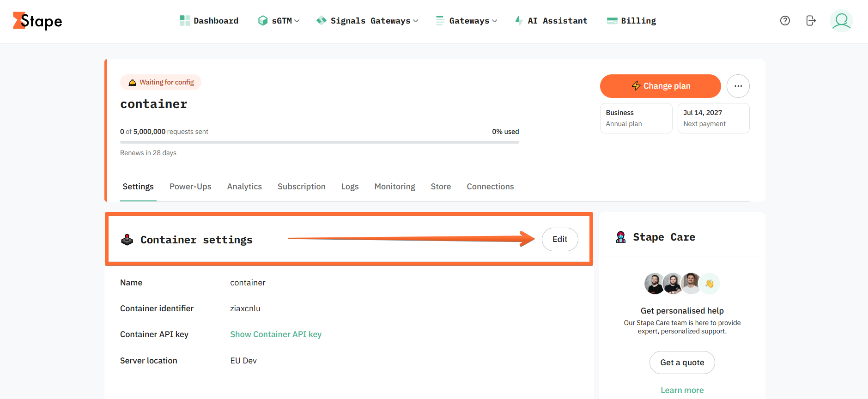Select the Connections tab
The width and height of the screenshot is (868, 399).
coord(490,187)
